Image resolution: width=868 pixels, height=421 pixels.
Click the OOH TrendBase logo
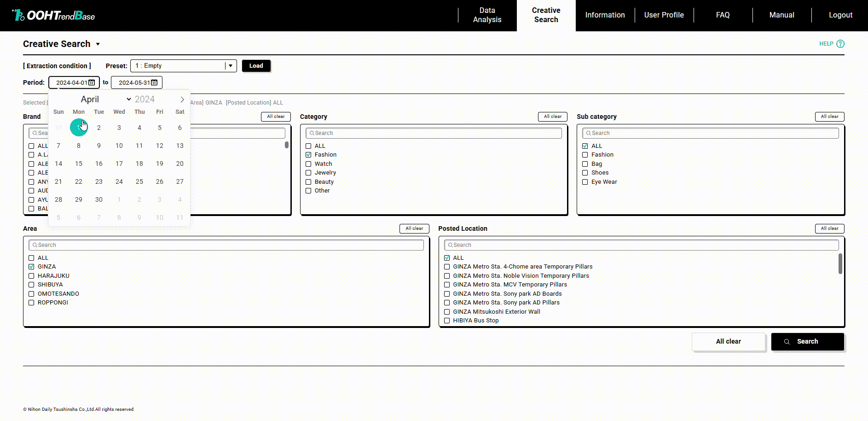coord(53,16)
